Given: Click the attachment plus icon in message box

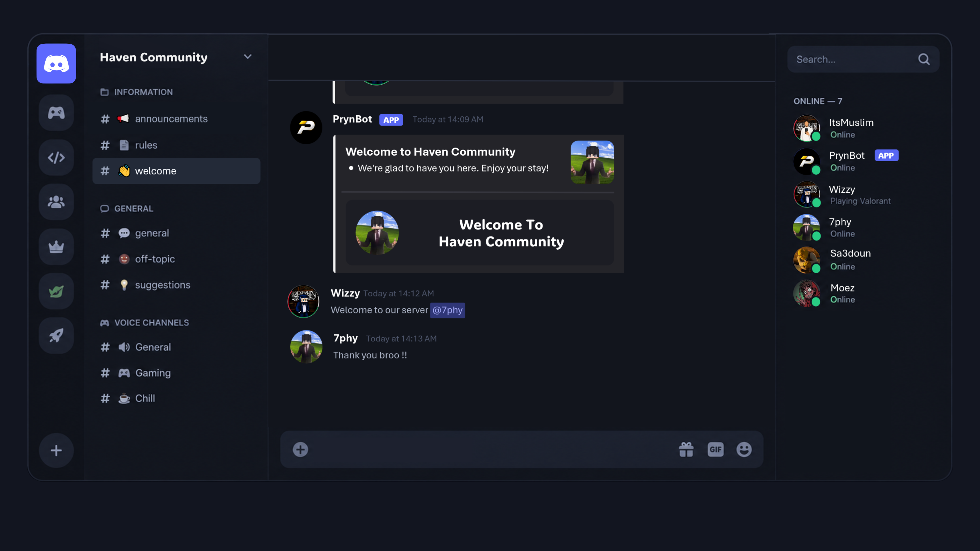Looking at the screenshot, I should click(300, 449).
